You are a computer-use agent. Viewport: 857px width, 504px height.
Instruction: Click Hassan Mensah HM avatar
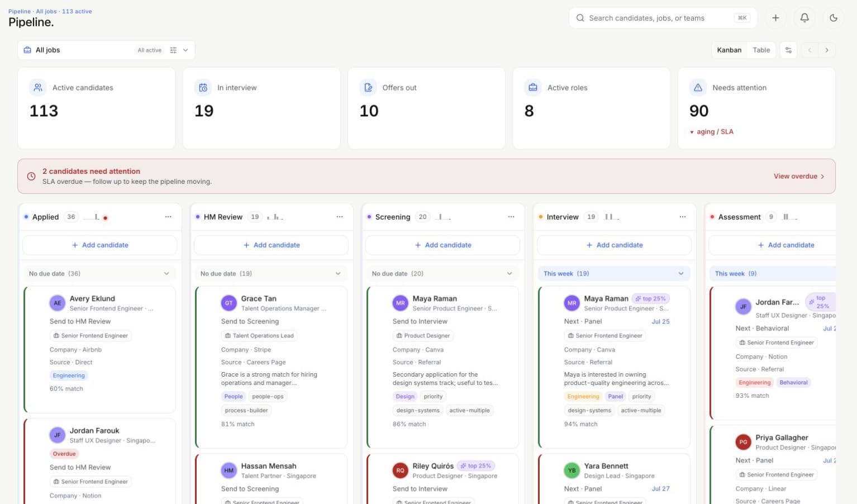coord(229,470)
